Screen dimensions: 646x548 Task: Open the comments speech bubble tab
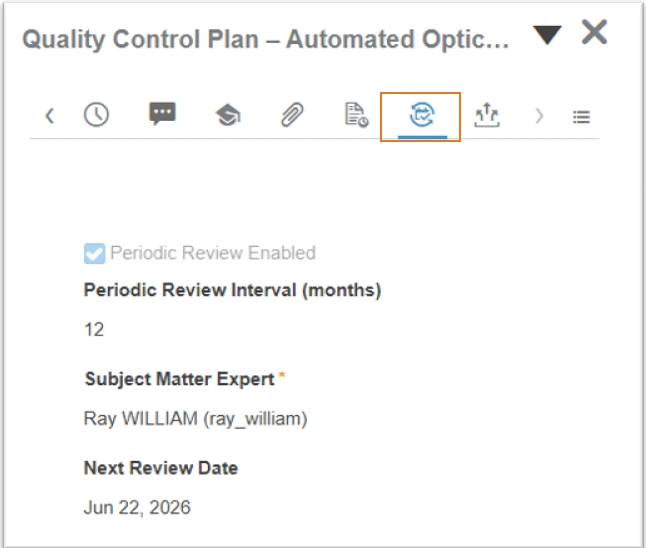pos(162,115)
